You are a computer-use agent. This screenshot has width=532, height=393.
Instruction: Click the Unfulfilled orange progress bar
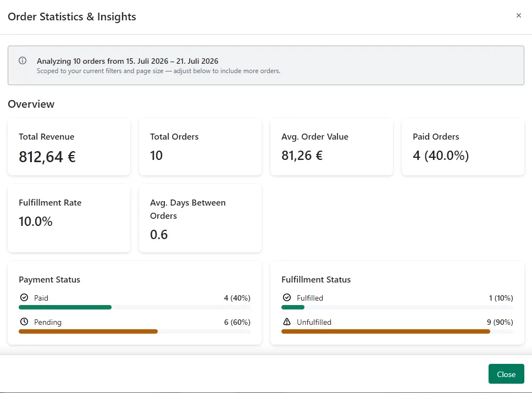pyautogui.click(x=386, y=331)
